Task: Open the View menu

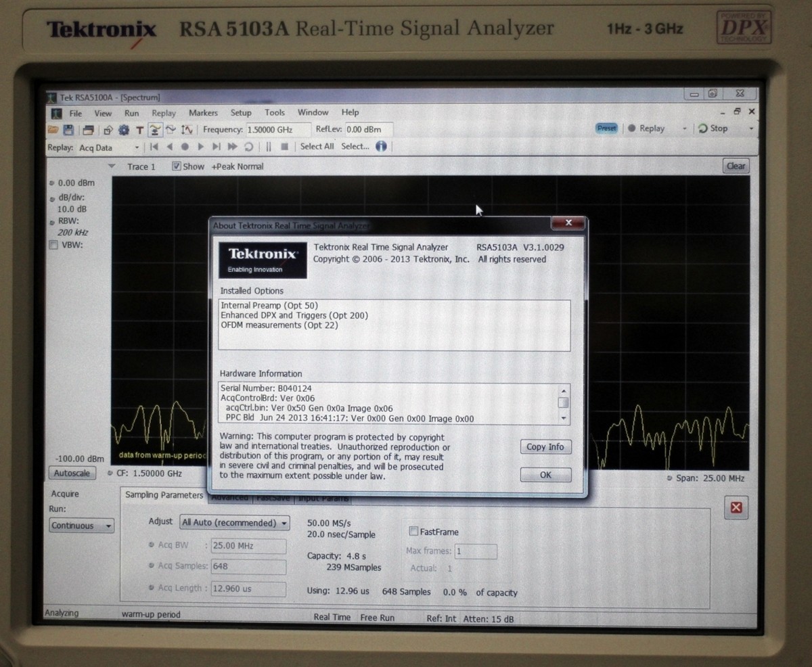Action: tap(103, 114)
